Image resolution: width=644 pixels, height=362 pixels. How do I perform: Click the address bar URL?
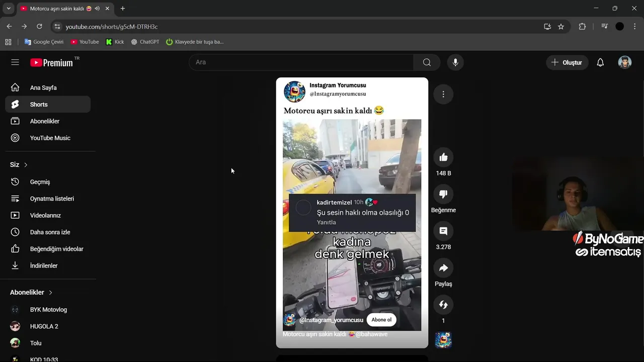pyautogui.click(x=112, y=27)
